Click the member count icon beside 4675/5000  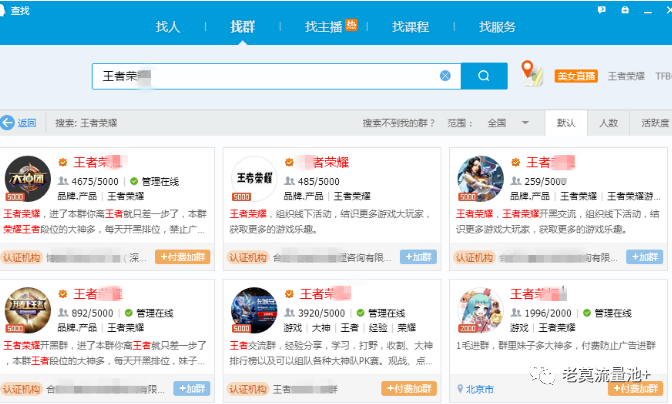tap(63, 181)
